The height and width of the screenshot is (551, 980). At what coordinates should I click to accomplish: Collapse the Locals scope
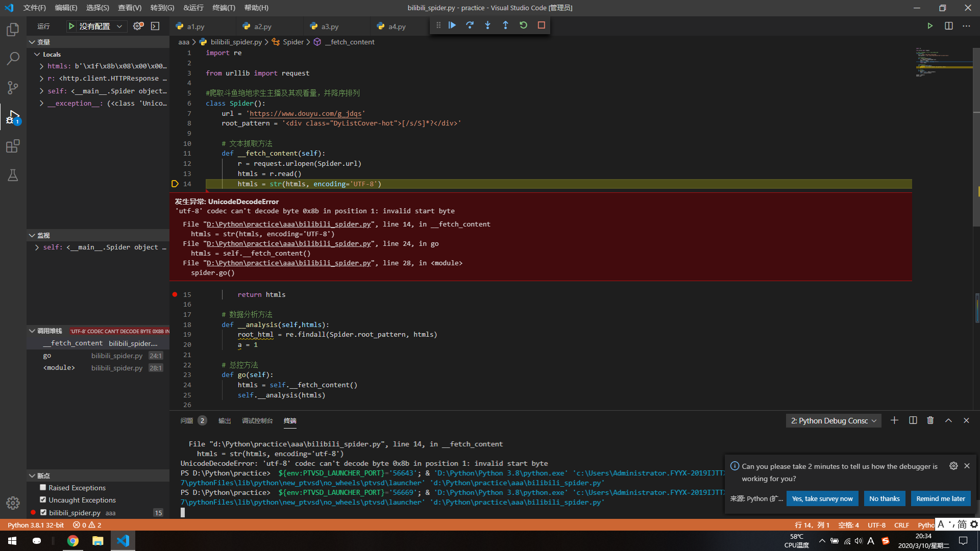pyautogui.click(x=37, y=54)
